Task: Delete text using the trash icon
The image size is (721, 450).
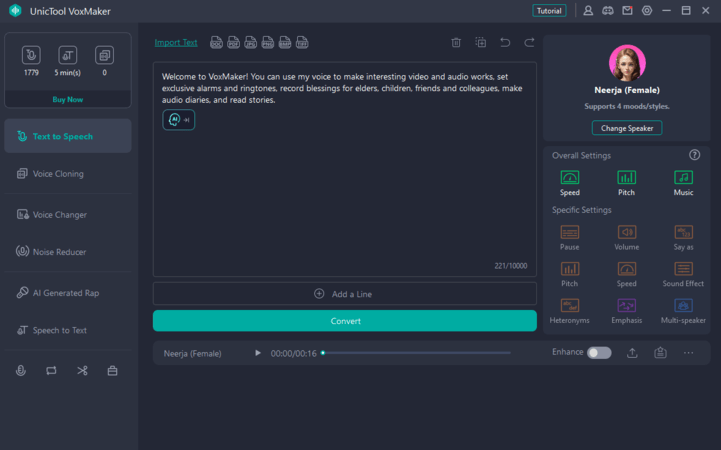Action: point(456,43)
